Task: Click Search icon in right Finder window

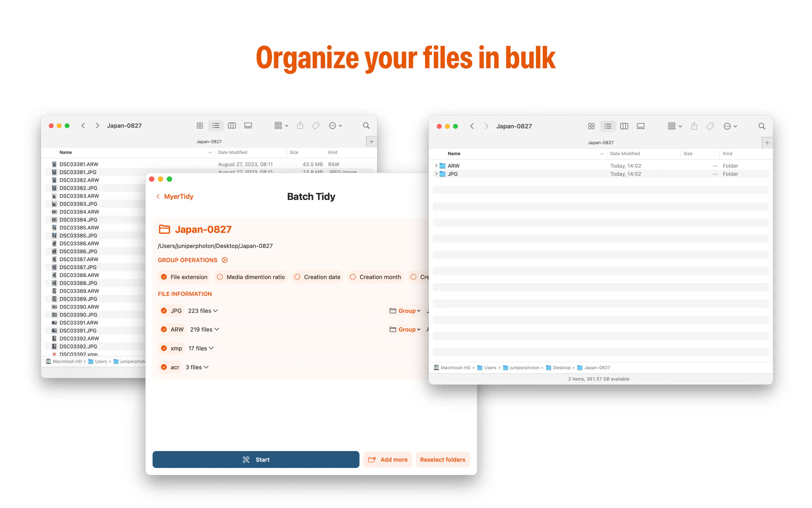Action: click(762, 126)
